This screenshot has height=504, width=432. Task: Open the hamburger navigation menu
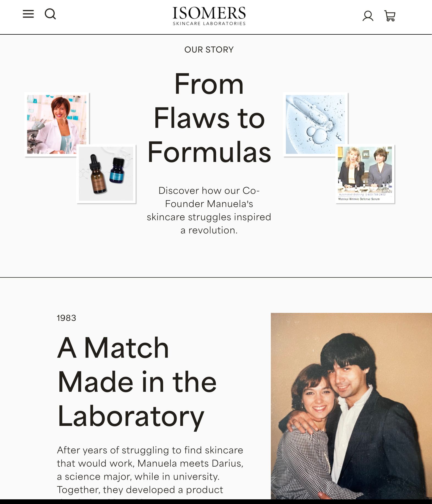click(x=28, y=14)
